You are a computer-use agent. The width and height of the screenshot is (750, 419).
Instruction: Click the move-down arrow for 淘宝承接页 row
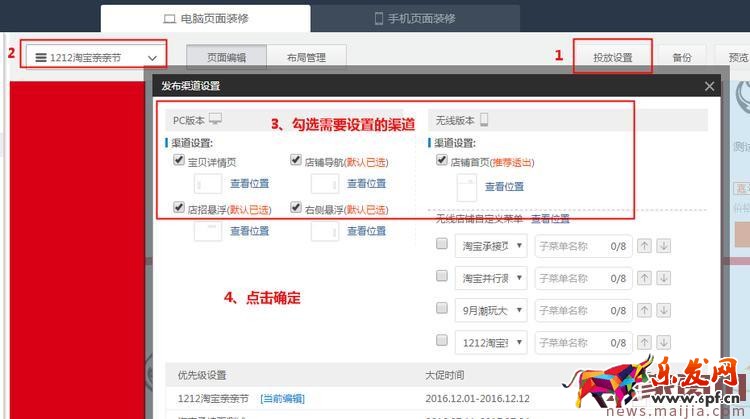pos(663,246)
